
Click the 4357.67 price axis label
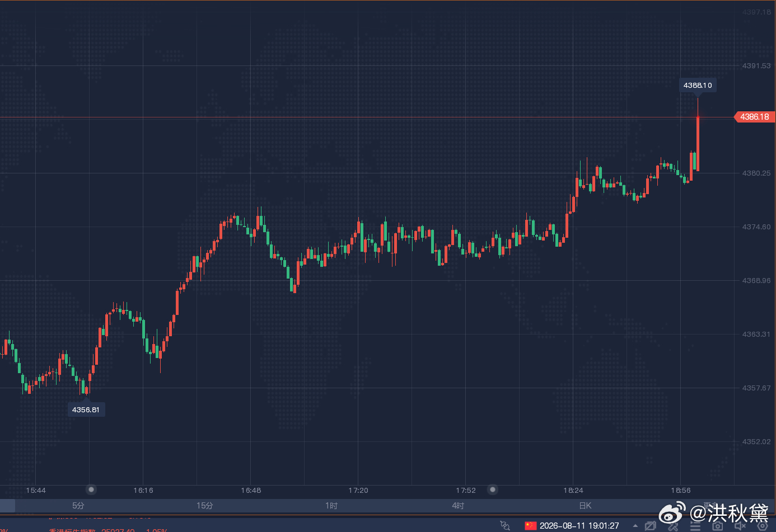click(756, 388)
